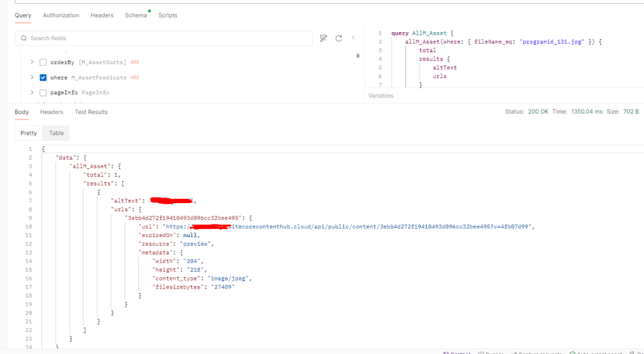
Task: Open the response Body tab
Action: point(22,112)
